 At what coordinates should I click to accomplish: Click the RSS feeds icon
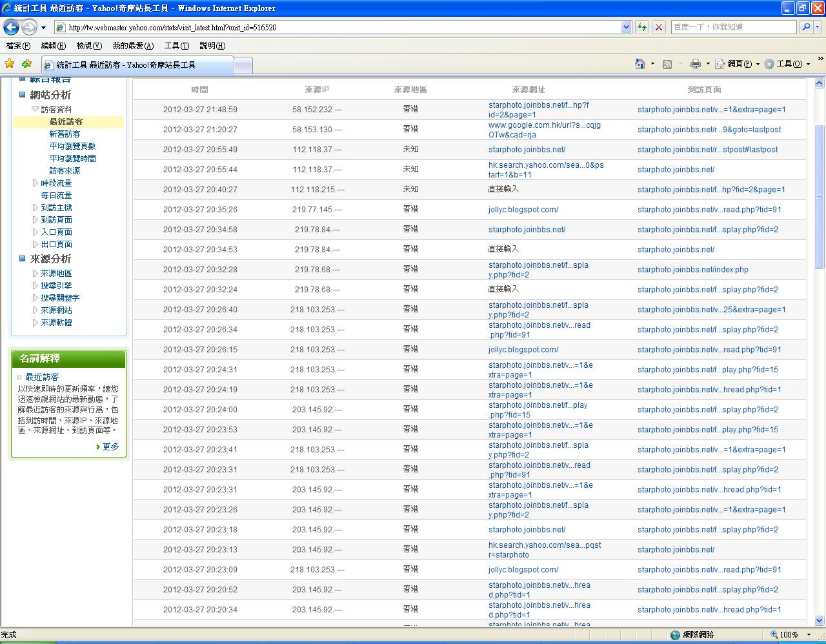pos(667,64)
